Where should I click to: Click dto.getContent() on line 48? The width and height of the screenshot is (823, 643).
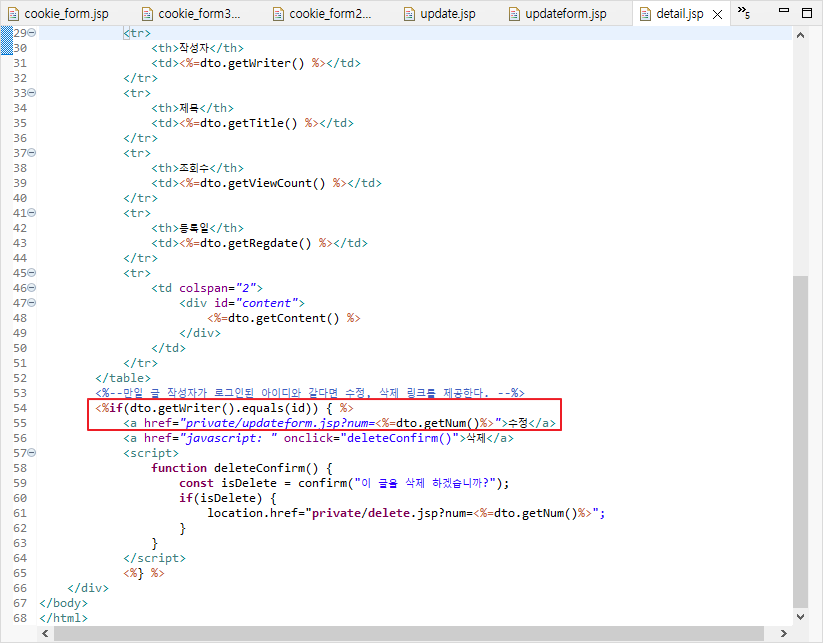click(x=284, y=318)
